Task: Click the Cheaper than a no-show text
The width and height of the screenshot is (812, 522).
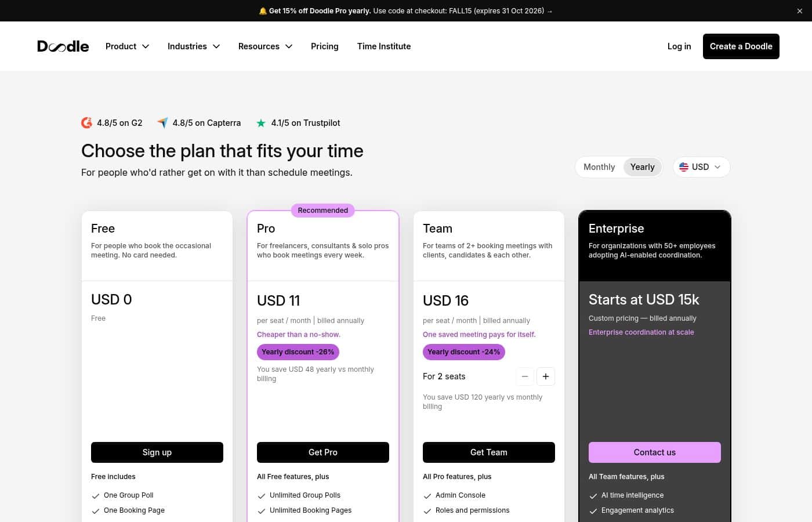Action: pos(299,335)
